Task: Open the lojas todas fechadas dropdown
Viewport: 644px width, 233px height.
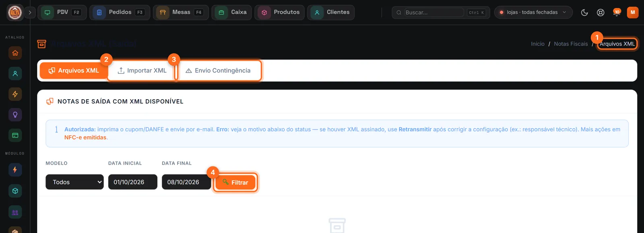Action: [533, 12]
